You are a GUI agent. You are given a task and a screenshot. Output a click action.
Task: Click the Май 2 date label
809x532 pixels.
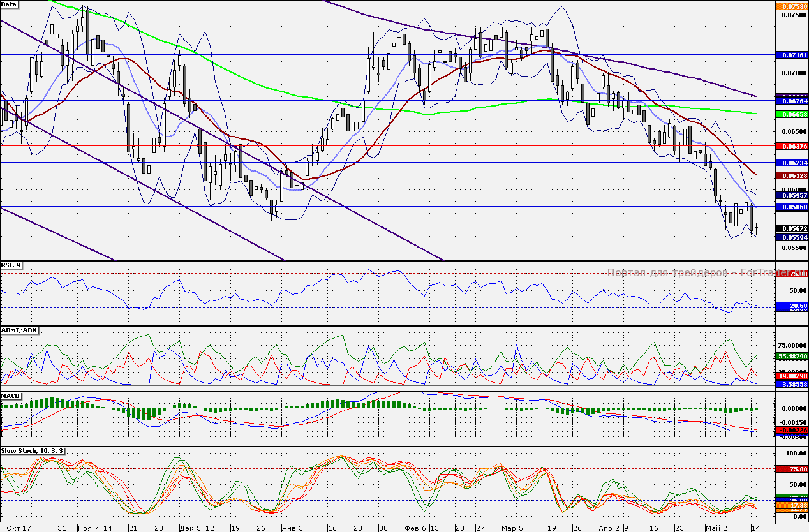coord(716,528)
